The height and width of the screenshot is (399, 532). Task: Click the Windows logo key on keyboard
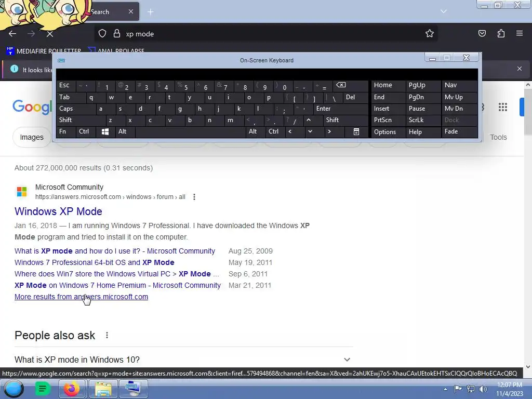[x=105, y=132]
